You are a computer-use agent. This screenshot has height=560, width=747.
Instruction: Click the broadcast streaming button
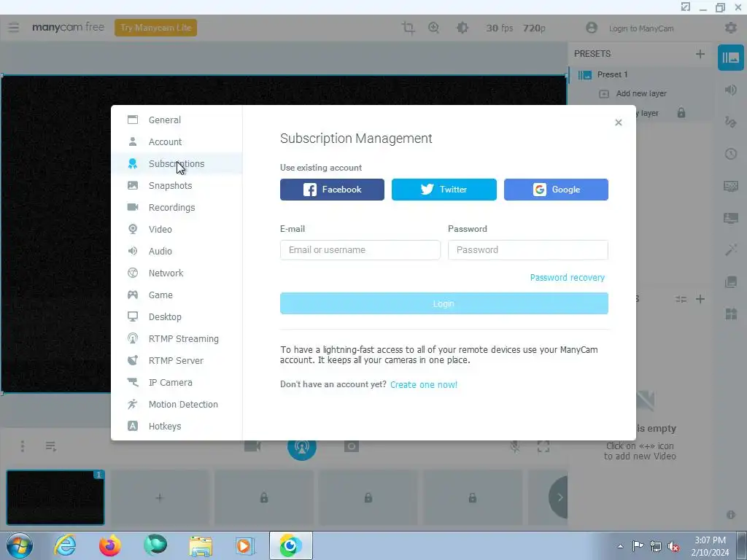click(301, 448)
